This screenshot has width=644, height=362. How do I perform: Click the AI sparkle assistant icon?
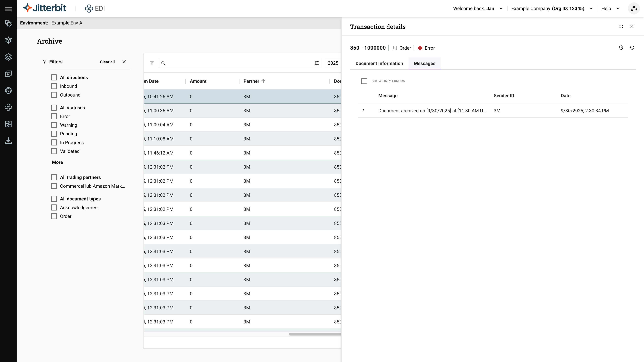633,9
